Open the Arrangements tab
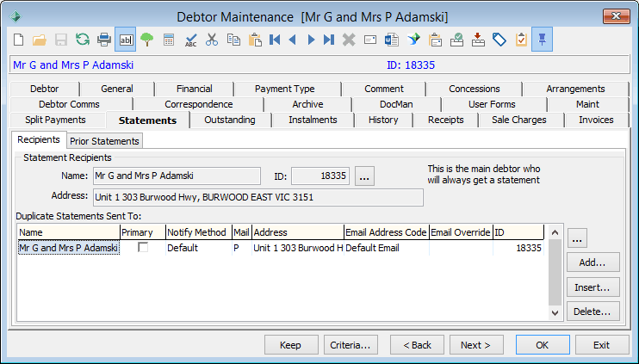The image size is (639, 364). [x=575, y=89]
